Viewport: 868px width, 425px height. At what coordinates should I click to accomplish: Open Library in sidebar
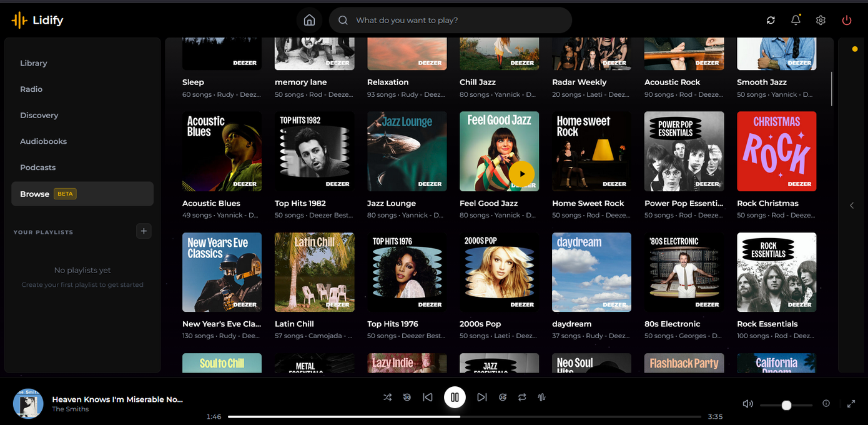point(82,63)
